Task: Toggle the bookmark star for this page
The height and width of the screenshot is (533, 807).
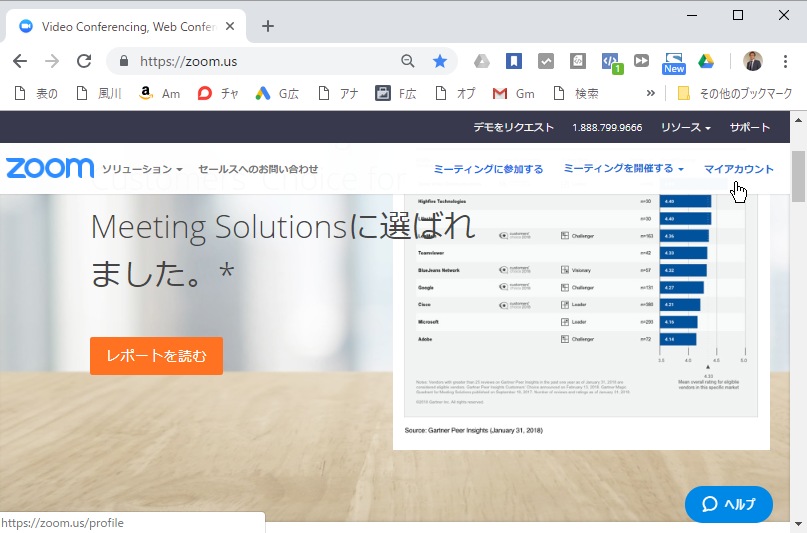Action: (x=440, y=61)
